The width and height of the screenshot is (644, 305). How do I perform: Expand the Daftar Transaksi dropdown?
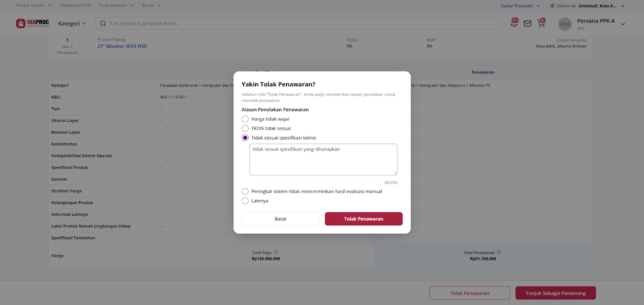pyautogui.click(x=520, y=6)
